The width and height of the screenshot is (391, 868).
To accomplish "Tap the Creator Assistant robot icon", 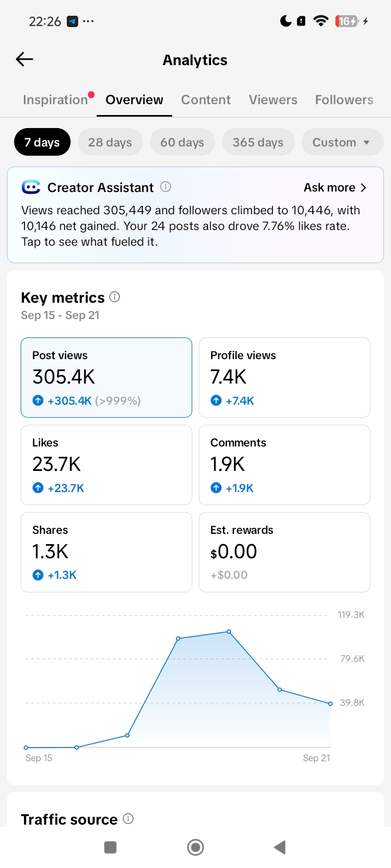I will point(31,187).
